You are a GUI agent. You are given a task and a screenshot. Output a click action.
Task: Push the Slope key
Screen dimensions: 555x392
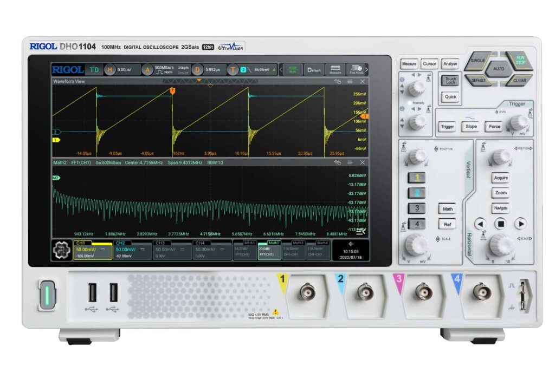[x=471, y=127]
